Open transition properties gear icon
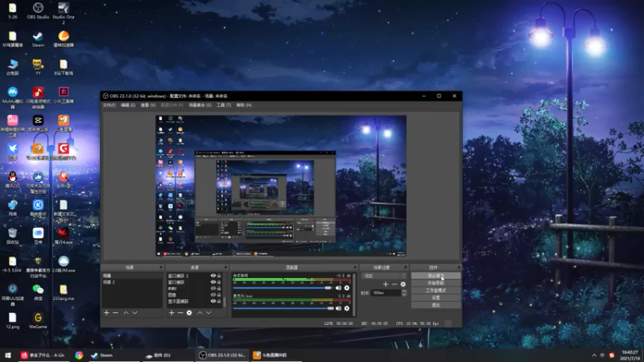The image size is (644, 362). (403, 284)
